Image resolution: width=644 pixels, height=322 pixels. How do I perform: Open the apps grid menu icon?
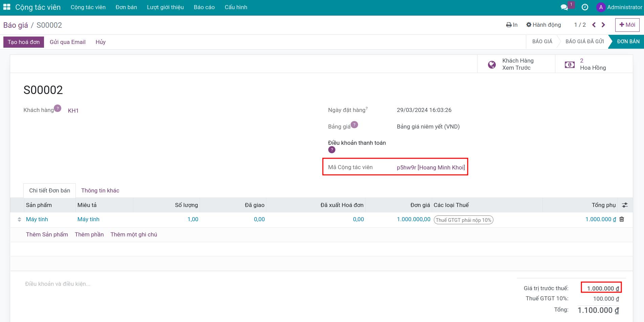click(x=7, y=7)
